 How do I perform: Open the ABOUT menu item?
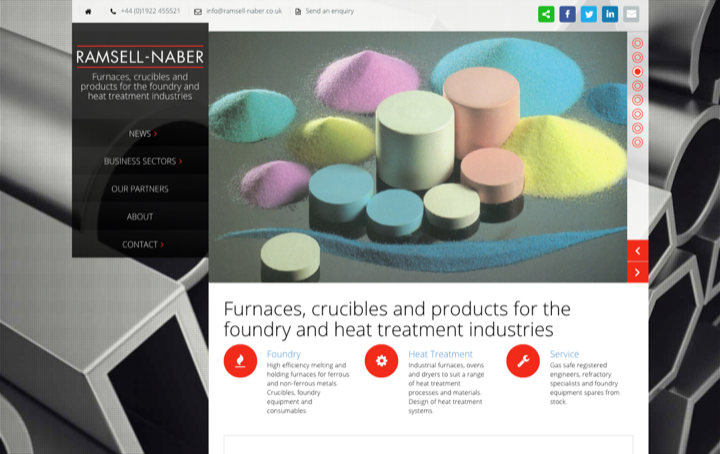click(140, 217)
